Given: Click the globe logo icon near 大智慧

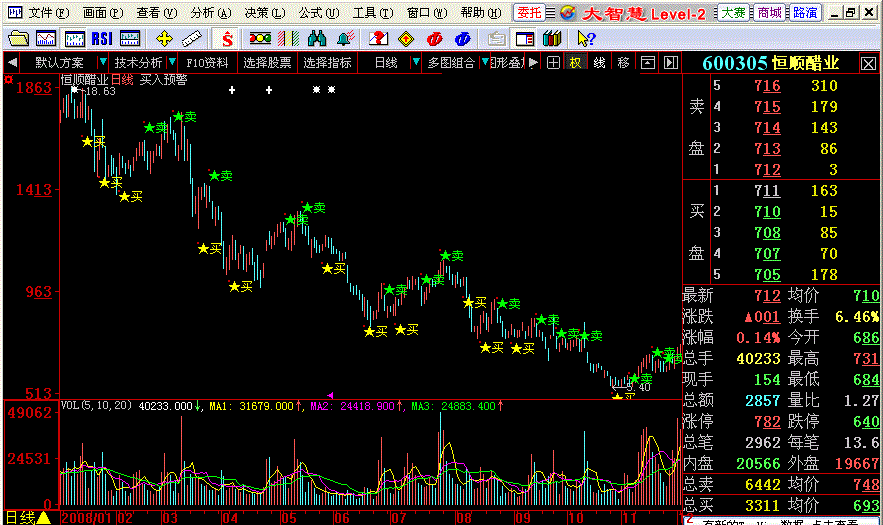Looking at the screenshot, I should point(568,13).
